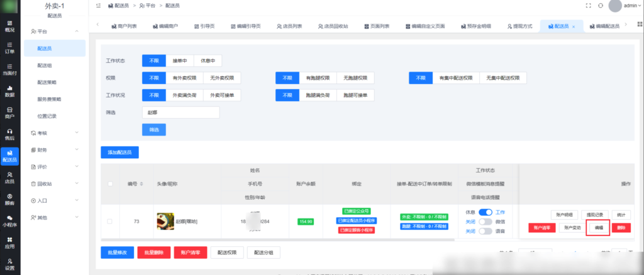
Task: Expand the 入口 menu group
Action: (x=55, y=201)
